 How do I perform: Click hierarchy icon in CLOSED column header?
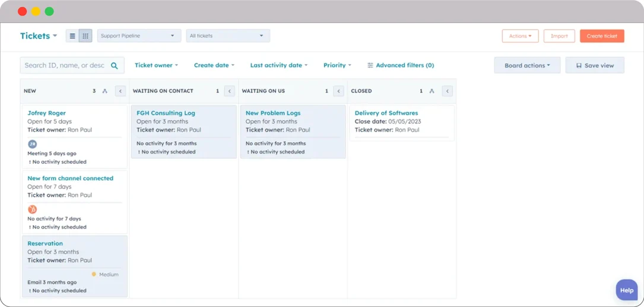[432, 91]
